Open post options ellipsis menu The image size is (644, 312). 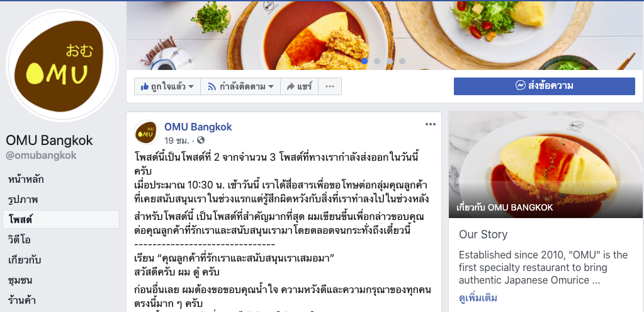[x=430, y=125]
